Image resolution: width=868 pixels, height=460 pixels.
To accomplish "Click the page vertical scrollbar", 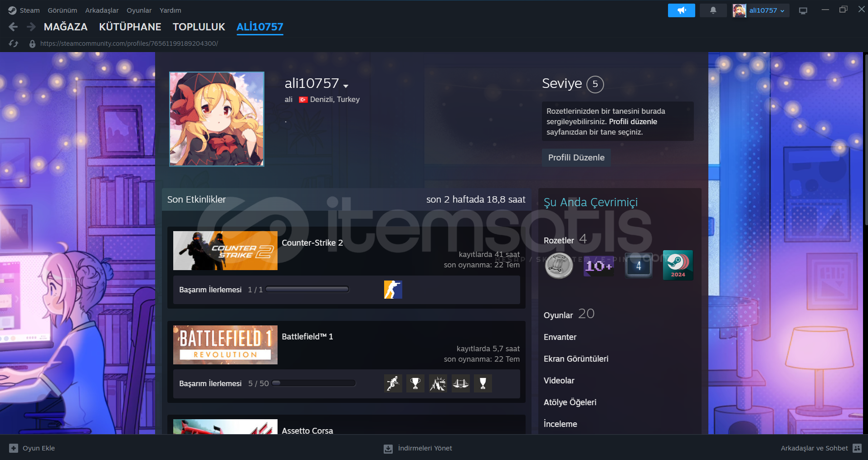I will click(866, 139).
